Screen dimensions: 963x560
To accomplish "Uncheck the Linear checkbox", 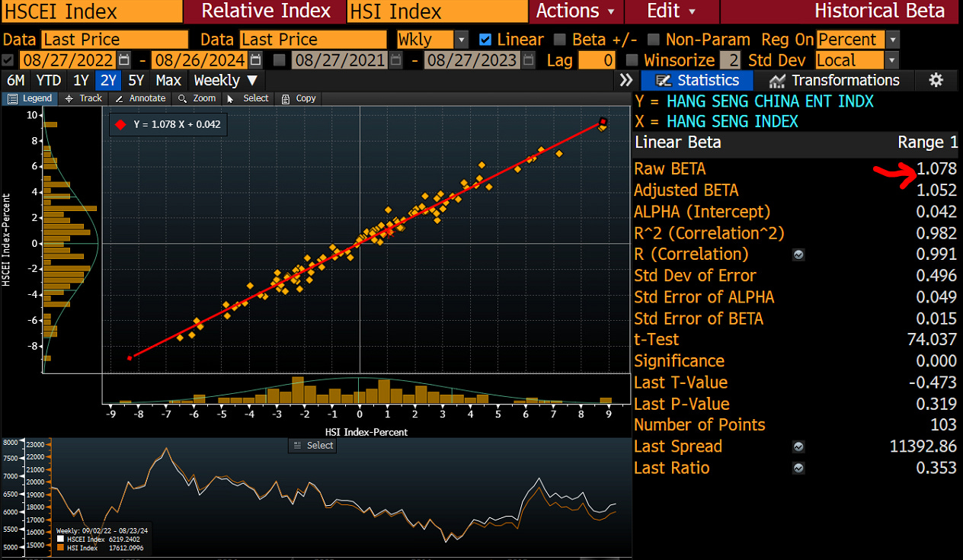I will point(485,40).
